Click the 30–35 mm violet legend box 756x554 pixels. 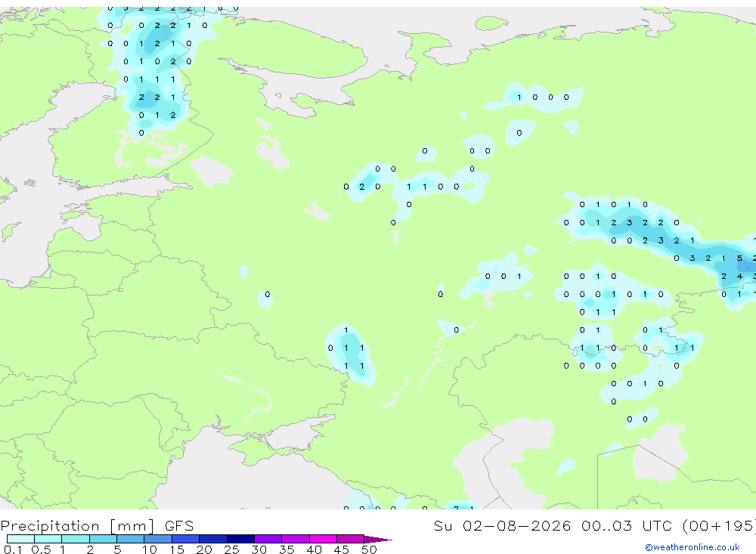pyautogui.click(x=268, y=539)
